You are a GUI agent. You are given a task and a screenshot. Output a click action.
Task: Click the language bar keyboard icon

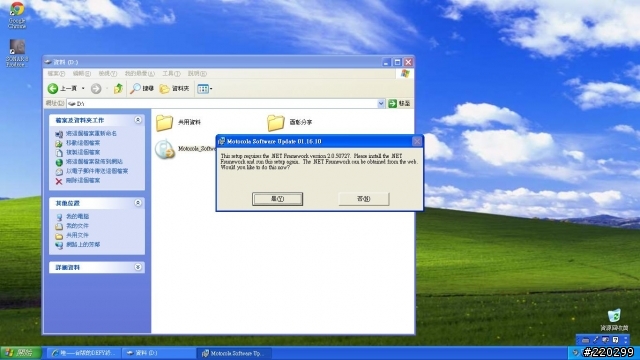586,340
